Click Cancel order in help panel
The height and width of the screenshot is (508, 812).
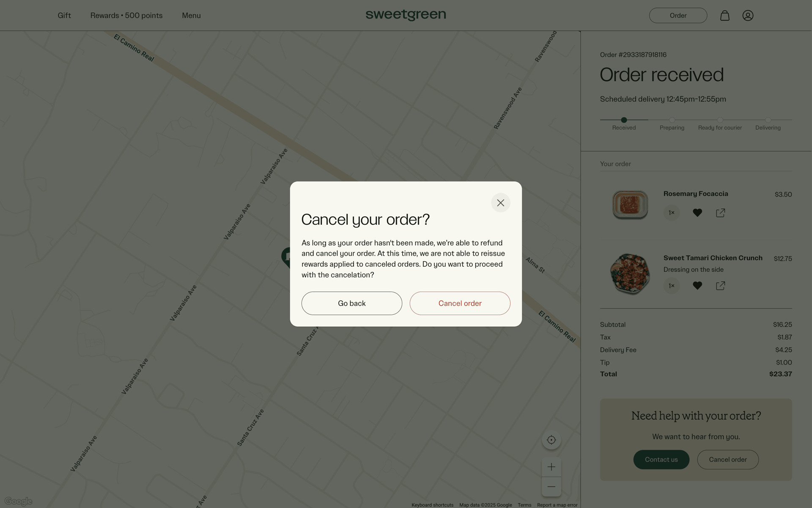pyautogui.click(x=727, y=459)
